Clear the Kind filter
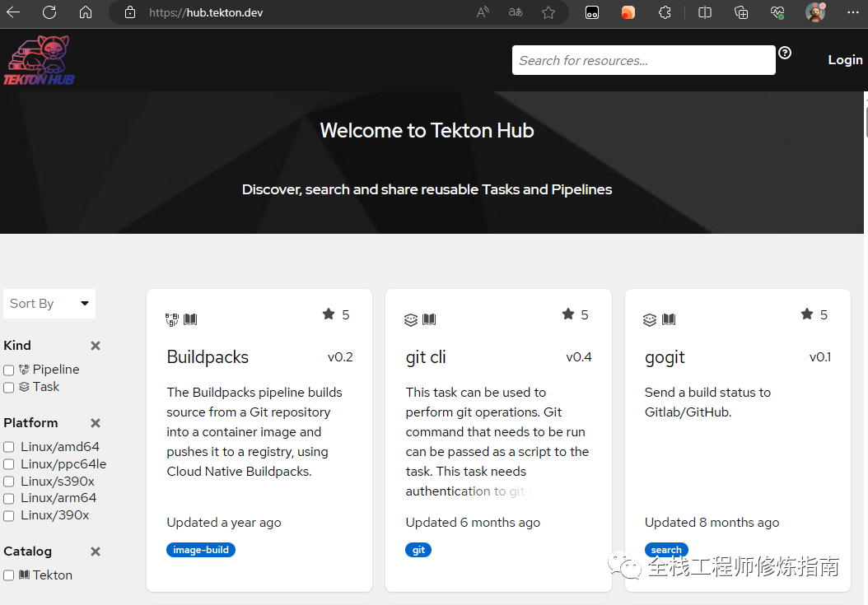Image resolution: width=868 pixels, height=605 pixels. tap(96, 346)
